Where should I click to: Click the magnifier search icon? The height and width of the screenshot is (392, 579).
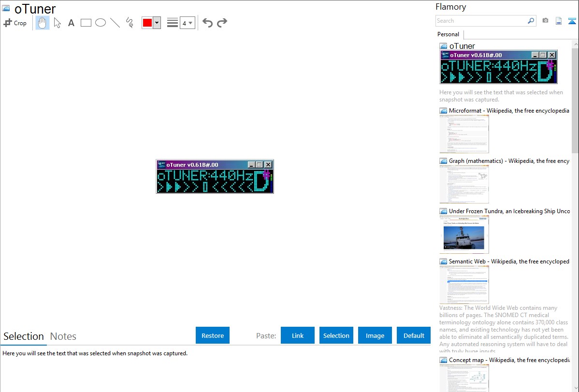click(531, 21)
